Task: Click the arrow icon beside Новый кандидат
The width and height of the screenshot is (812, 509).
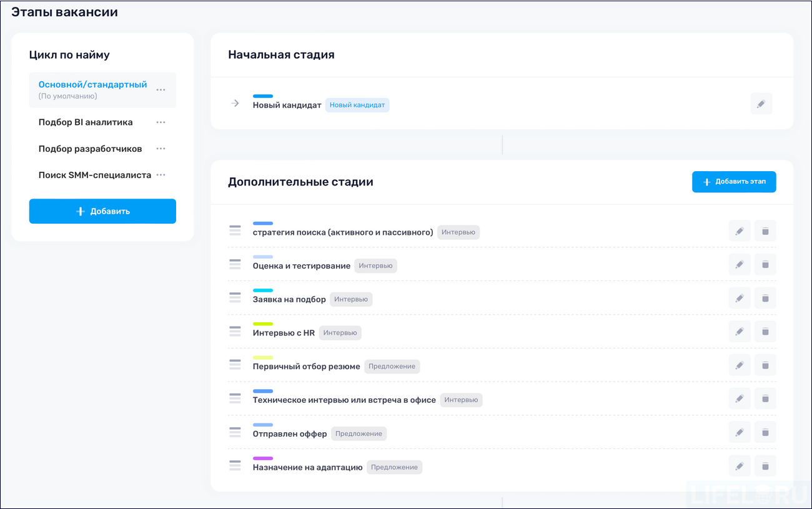Action: pos(235,104)
